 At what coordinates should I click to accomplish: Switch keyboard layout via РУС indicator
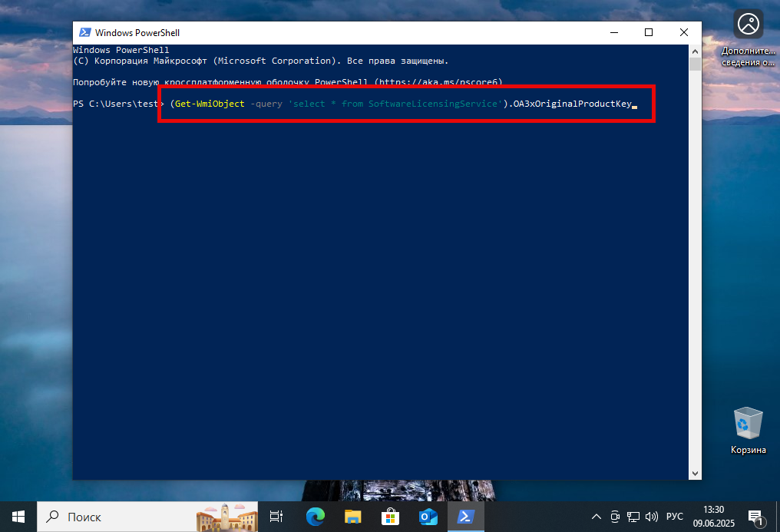[674, 517]
